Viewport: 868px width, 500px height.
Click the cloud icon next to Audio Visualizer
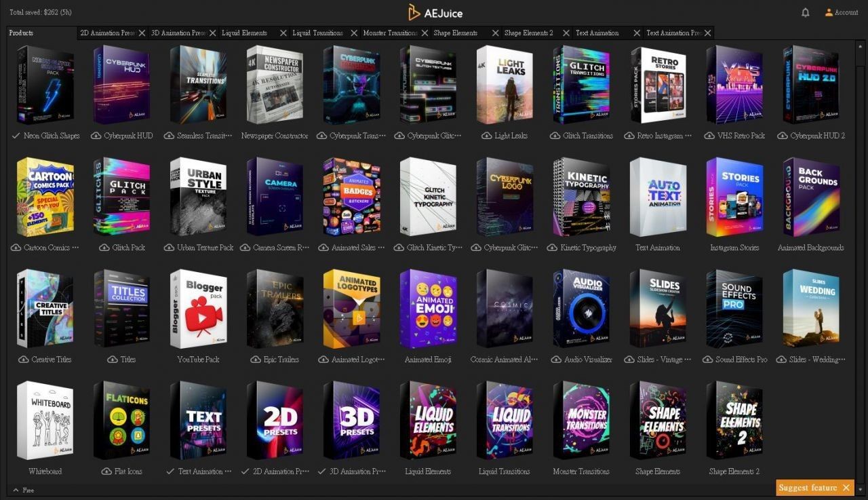pyautogui.click(x=556, y=360)
